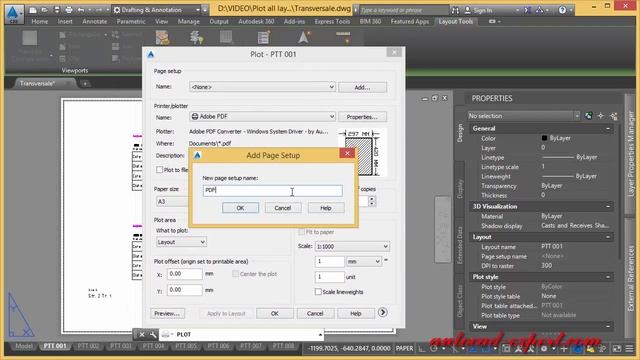Open the Drafting & Annotation workspace dropdown
The width and height of the screenshot is (640, 360).
tap(156, 10)
